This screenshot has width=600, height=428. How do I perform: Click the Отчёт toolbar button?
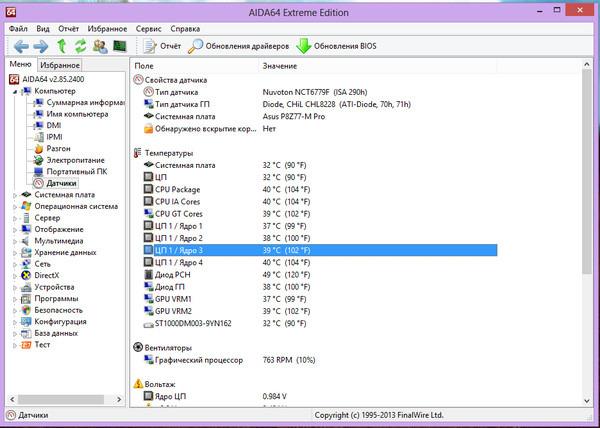click(162, 46)
